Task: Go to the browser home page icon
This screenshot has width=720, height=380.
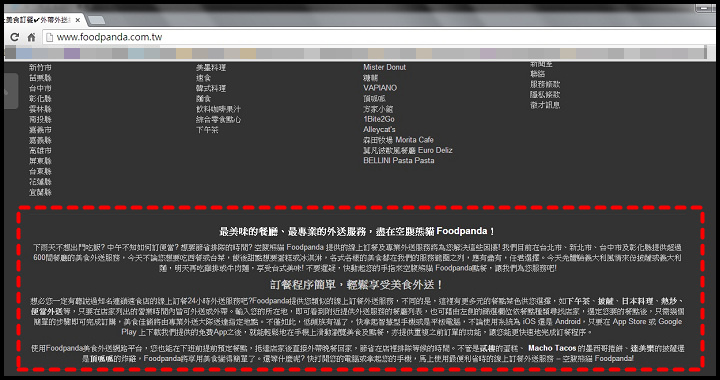Action: click(31, 38)
